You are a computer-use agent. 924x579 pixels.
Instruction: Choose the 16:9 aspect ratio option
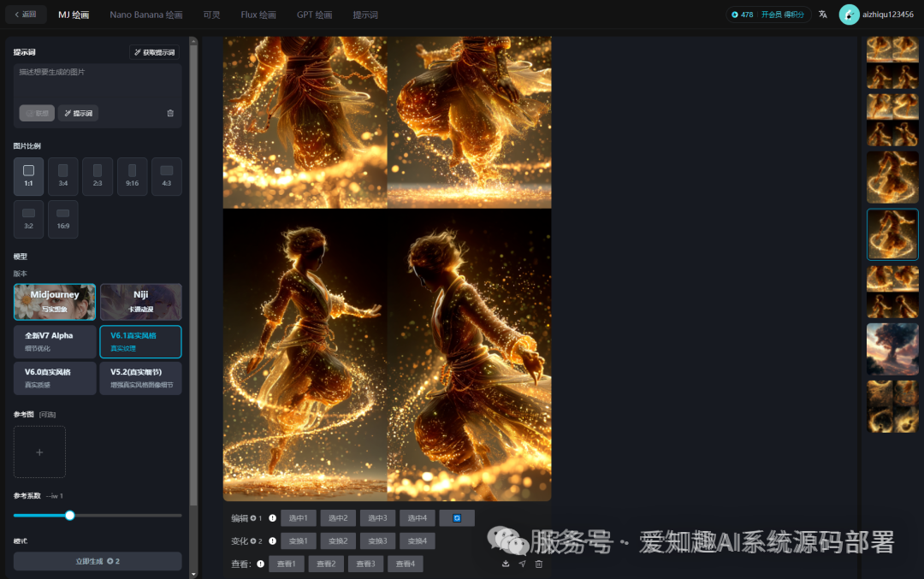tap(63, 219)
